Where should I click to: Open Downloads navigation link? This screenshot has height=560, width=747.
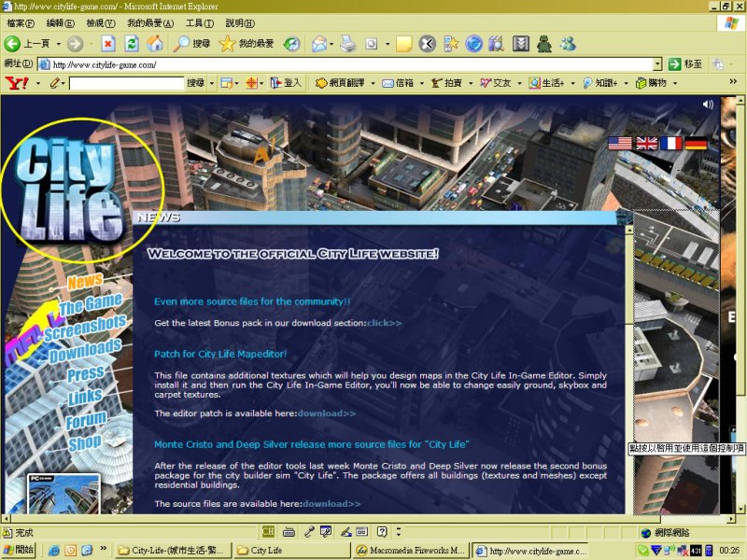point(85,351)
